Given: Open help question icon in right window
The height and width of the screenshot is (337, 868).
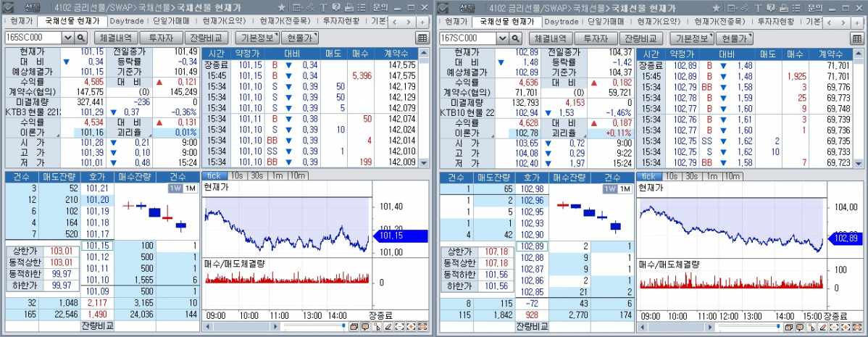Looking at the screenshot, I should [x=771, y=8].
